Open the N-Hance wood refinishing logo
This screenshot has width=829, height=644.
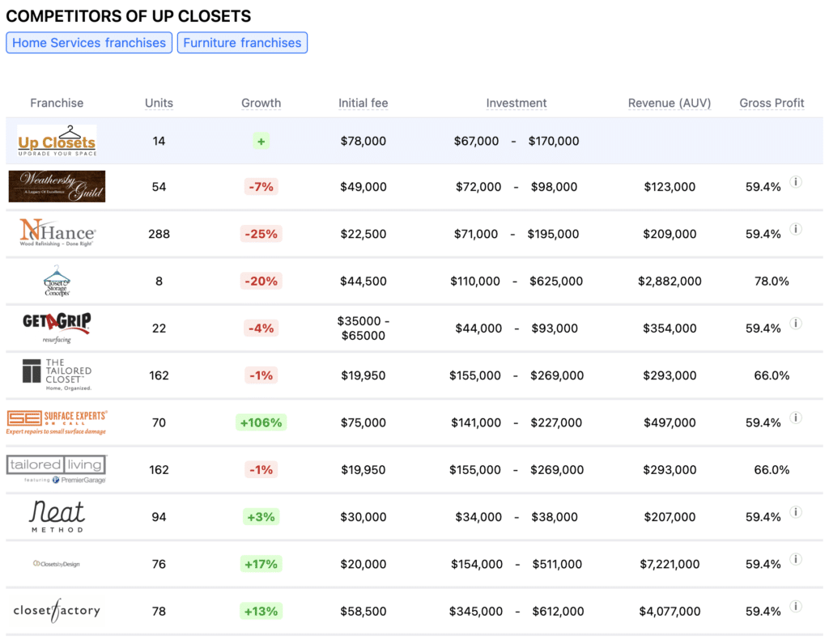pyautogui.click(x=57, y=233)
